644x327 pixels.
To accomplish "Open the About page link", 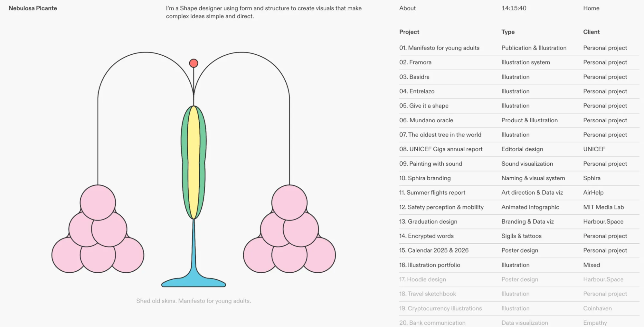I will [x=407, y=8].
